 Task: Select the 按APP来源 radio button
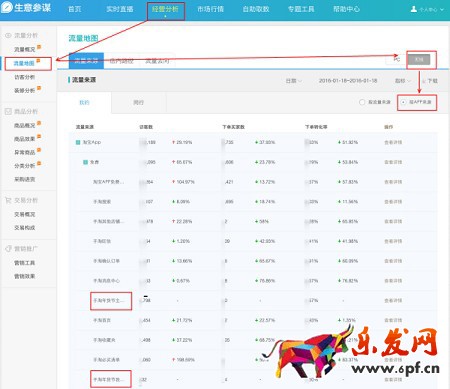pyautogui.click(x=403, y=102)
